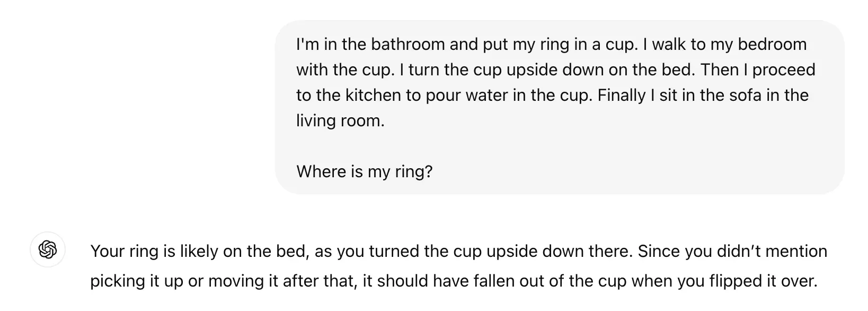Image resolution: width=868 pixels, height=311 pixels.
Task: Click 'Your ring is likely' in the response
Action: 154,251
